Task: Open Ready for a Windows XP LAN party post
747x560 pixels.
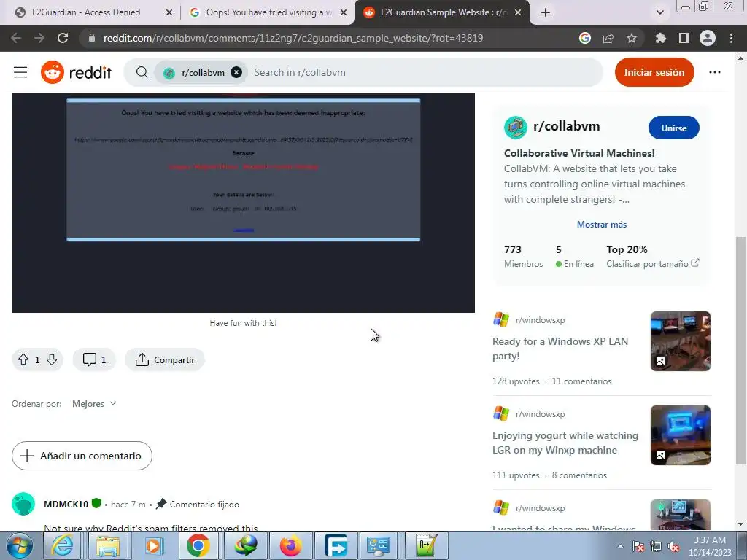Action: coord(560,349)
